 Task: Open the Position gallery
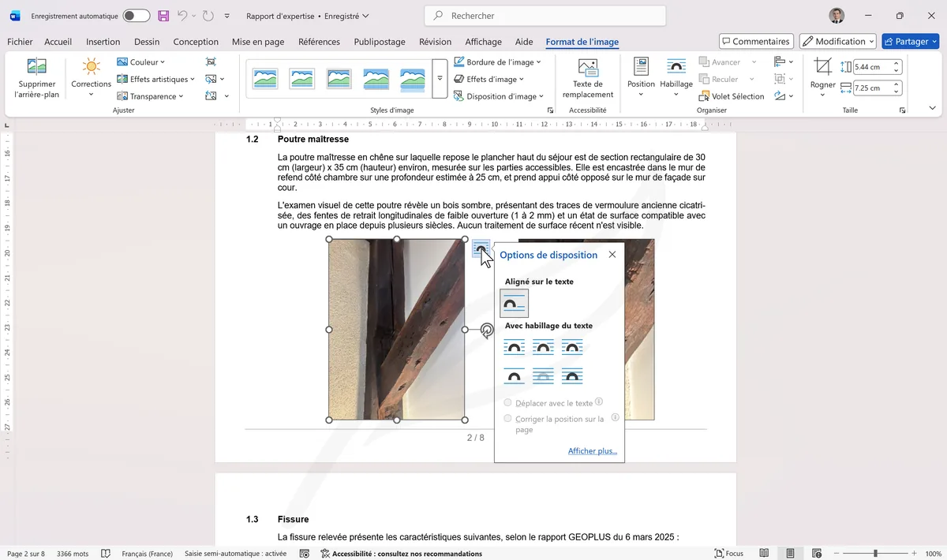(641, 77)
